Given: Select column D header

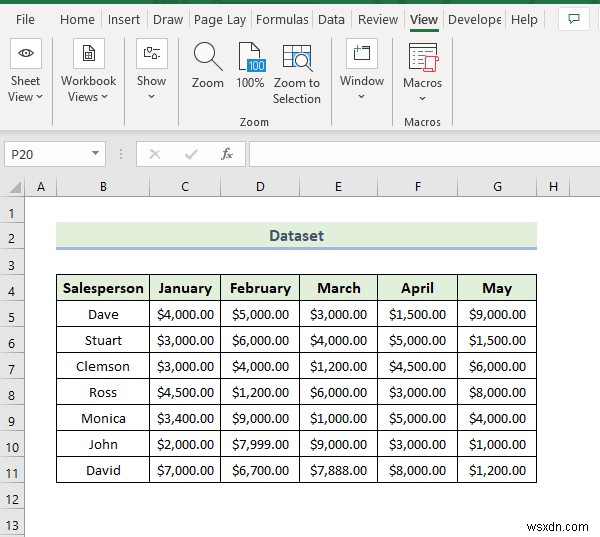Looking at the screenshot, I should pos(260,187).
